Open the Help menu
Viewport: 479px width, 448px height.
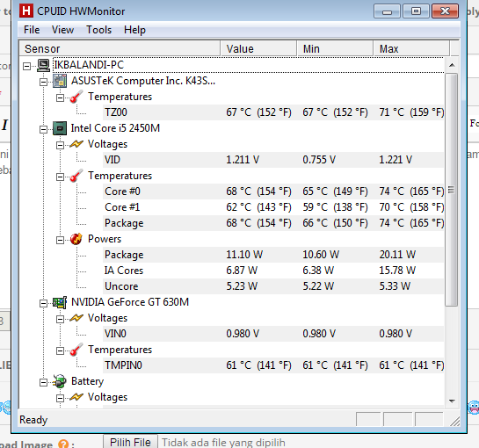[134, 30]
